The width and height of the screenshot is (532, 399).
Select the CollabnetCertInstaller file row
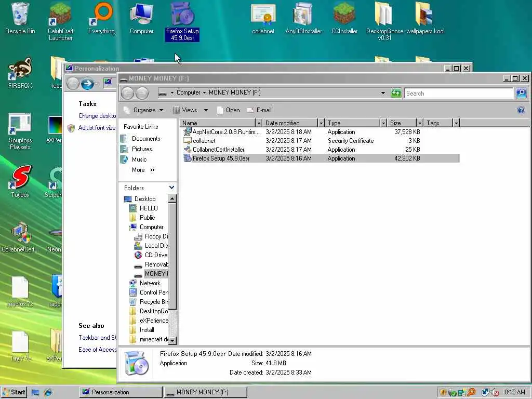[321, 149]
